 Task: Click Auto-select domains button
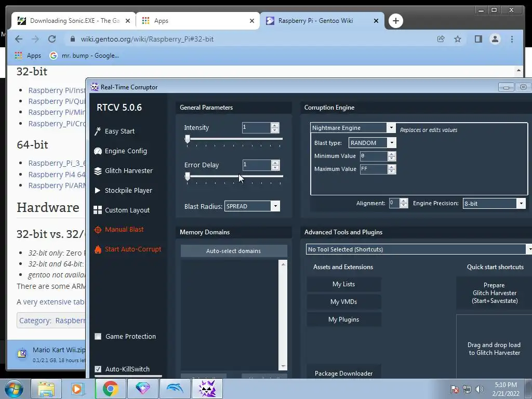coord(234,251)
